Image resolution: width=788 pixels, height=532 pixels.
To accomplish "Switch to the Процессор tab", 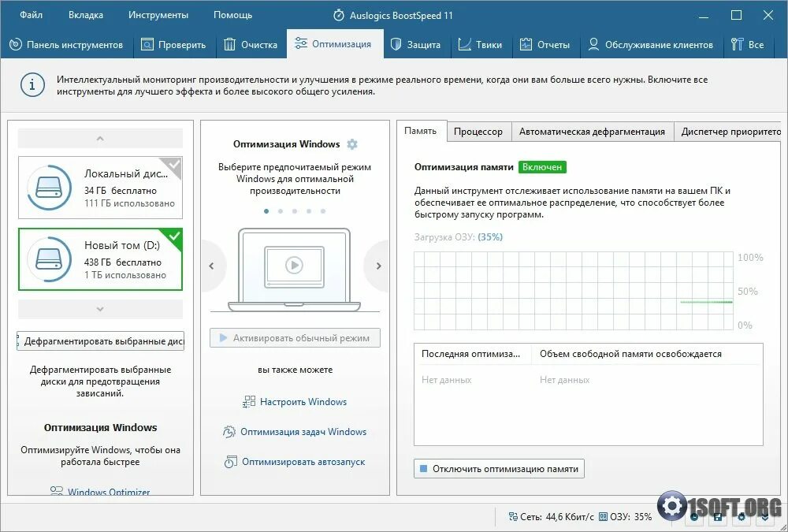I will click(x=478, y=132).
